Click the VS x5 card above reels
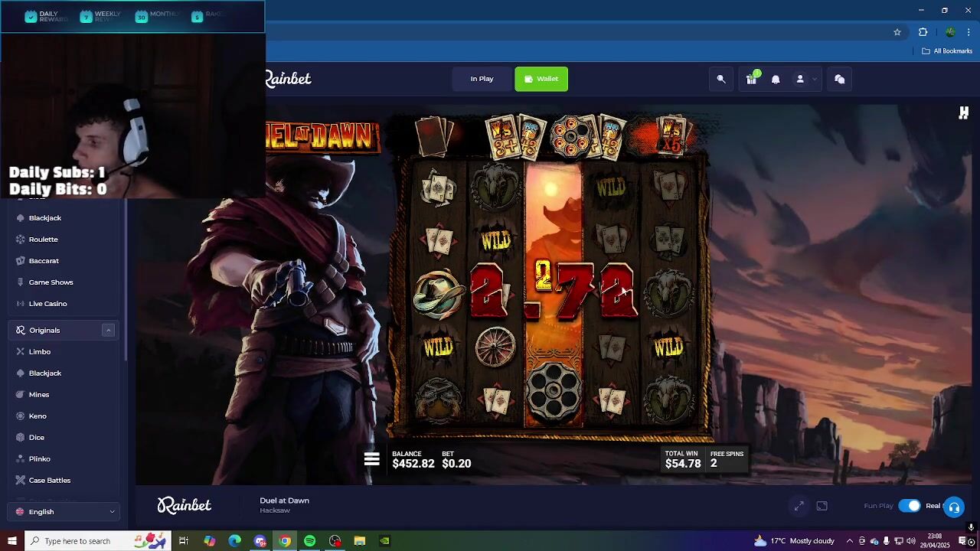The image size is (980, 551). (671, 136)
